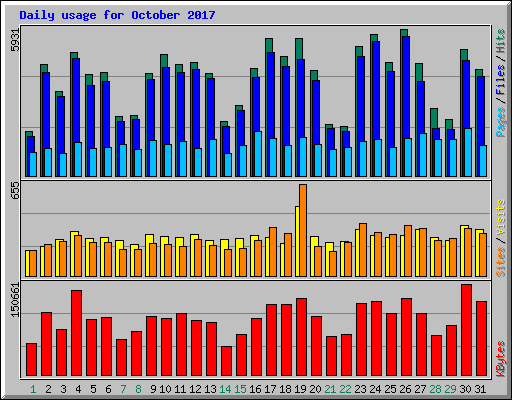Click the yellow Visits bar for day 30

463,251
